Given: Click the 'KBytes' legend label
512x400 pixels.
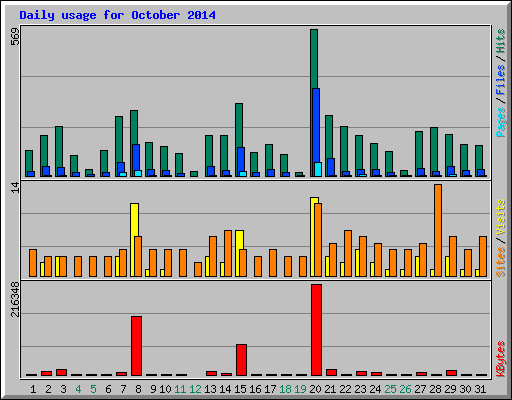Looking at the screenshot, I should 500,359.
